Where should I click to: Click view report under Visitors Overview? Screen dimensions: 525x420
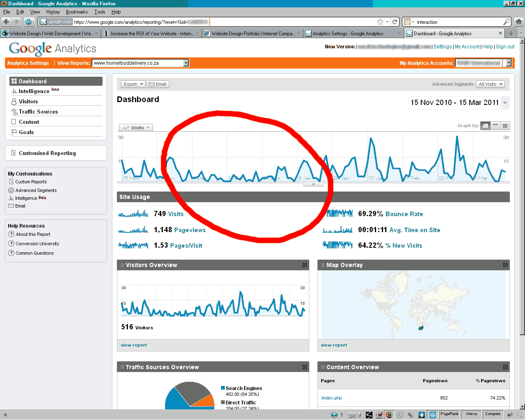pyautogui.click(x=134, y=345)
